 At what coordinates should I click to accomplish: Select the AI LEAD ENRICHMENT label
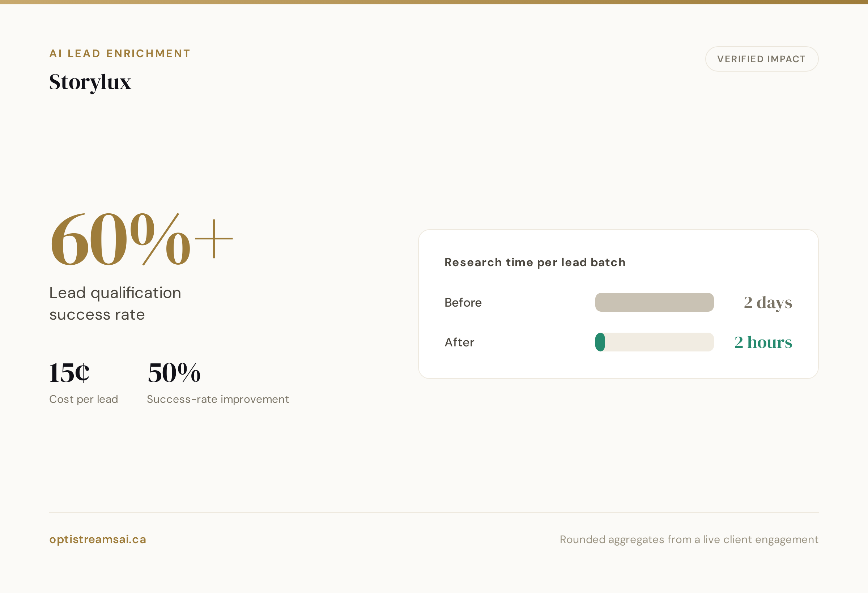coord(120,54)
